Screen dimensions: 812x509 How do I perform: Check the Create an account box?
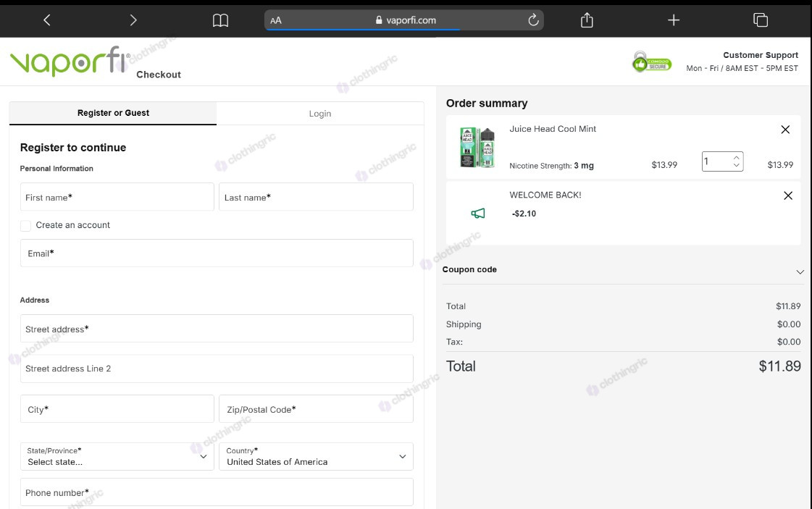pyautogui.click(x=25, y=226)
